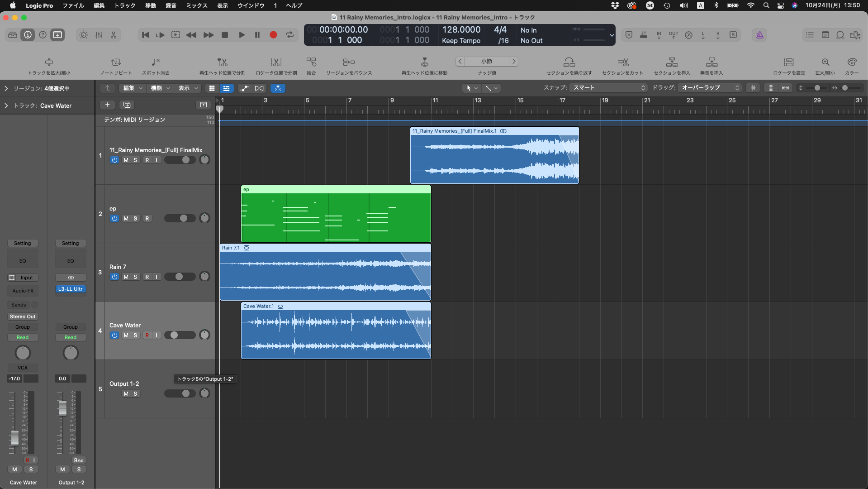
Task: Click the Record button in transport
Action: click(273, 35)
